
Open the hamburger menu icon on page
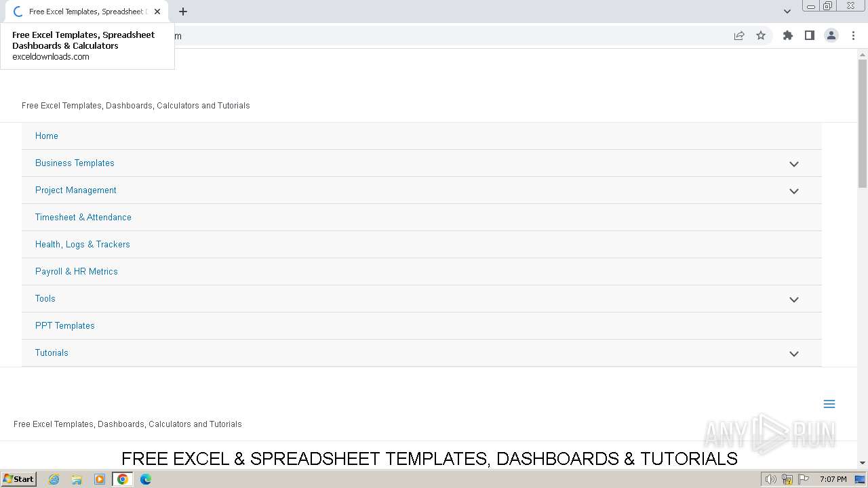[829, 404]
